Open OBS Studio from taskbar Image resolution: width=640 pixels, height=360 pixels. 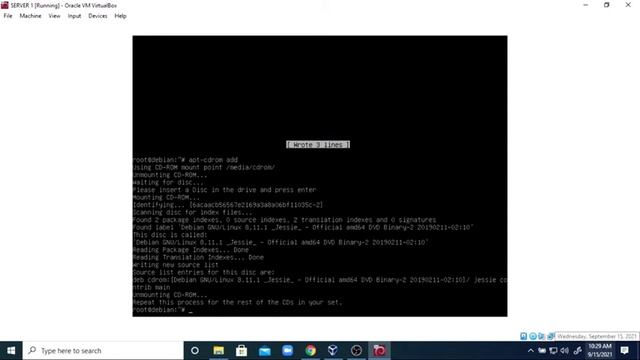click(356, 351)
